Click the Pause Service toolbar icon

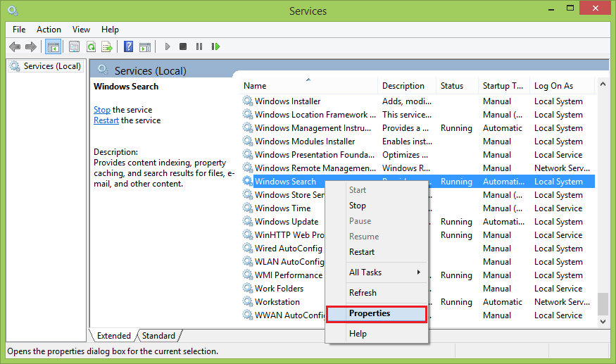(199, 46)
